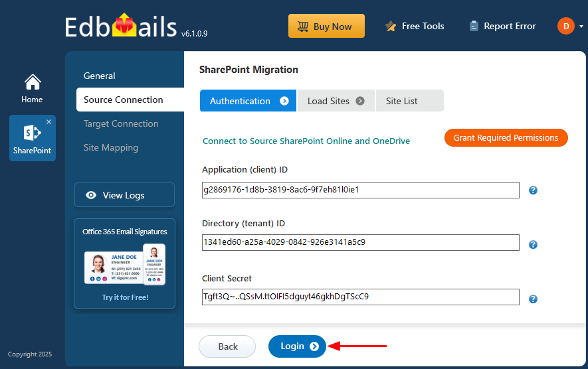Click Grant Required Permissions button
This screenshot has width=588, height=369.
pos(506,138)
